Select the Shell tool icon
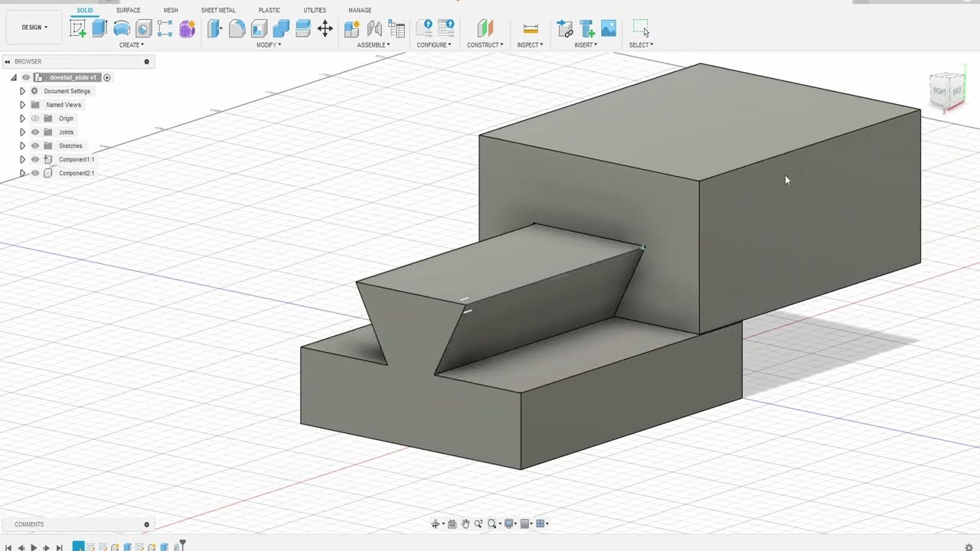The height and width of the screenshot is (551, 980). coord(259,29)
